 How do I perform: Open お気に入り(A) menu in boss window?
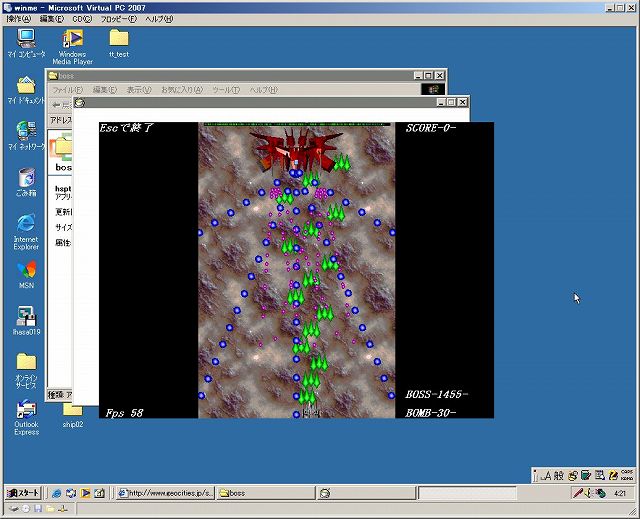point(182,90)
